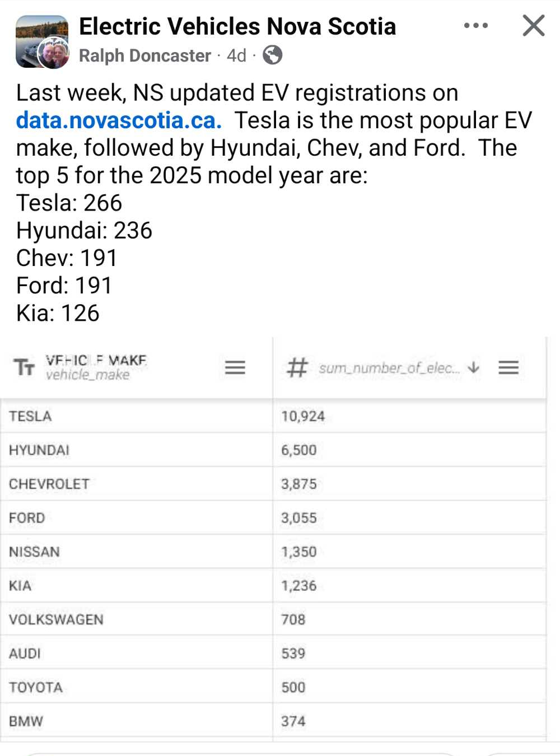The height and width of the screenshot is (756, 560).
Task: Click the BMW count value 374
Action: click(293, 721)
